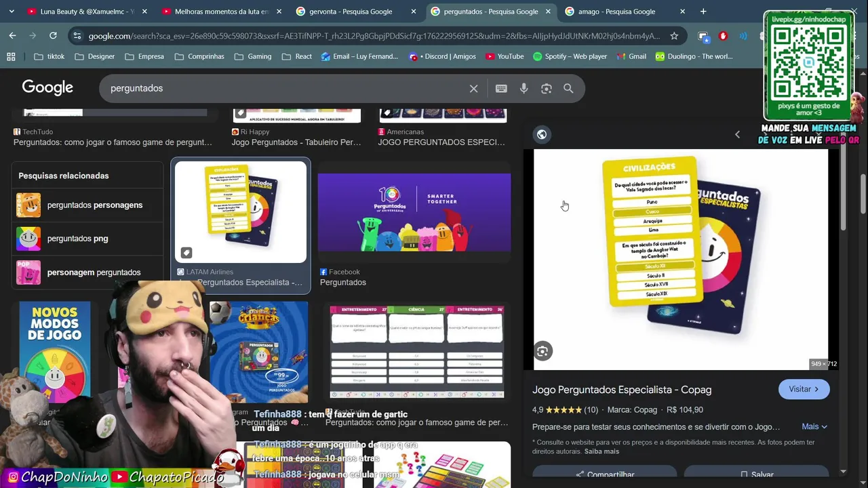Click the '4,9' rating with 10 reviews
The width and height of the screenshot is (868, 488).
(x=565, y=410)
